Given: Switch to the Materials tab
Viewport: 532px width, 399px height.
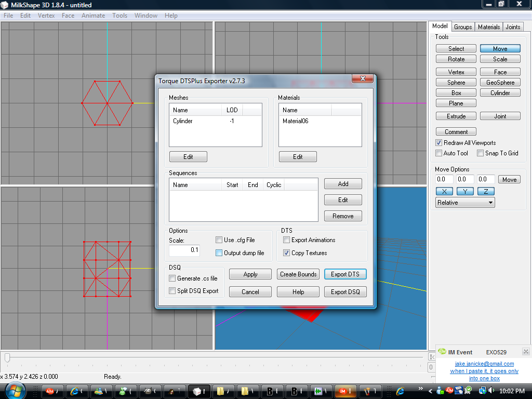Looking at the screenshot, I should [x=489, y=27].
